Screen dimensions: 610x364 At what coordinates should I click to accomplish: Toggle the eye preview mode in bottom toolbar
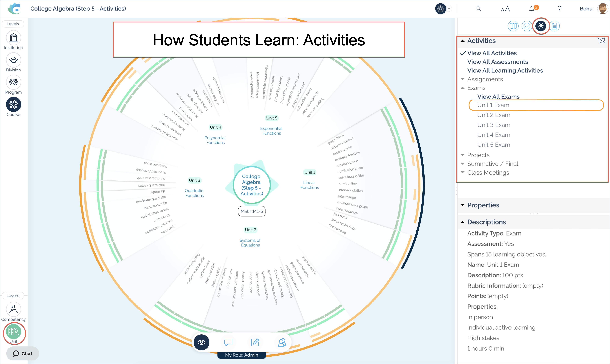tap(201, 342)
